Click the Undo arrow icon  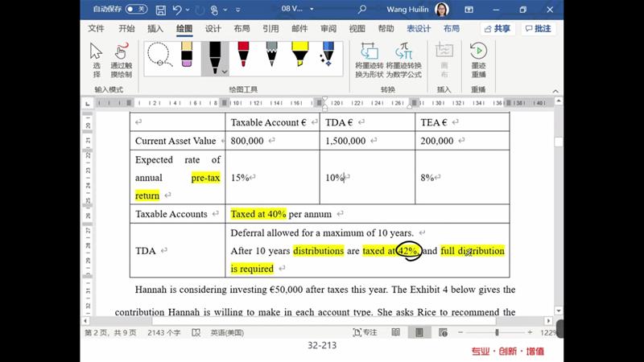click(177, 10)
